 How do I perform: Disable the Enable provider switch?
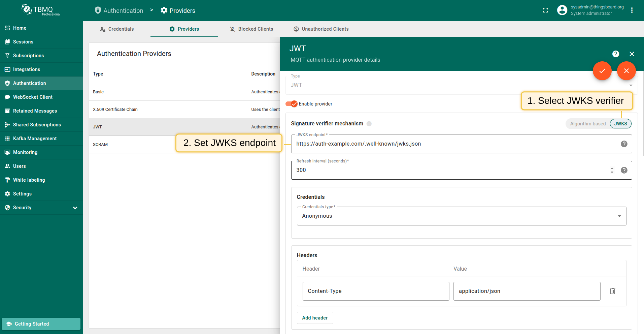292,104
